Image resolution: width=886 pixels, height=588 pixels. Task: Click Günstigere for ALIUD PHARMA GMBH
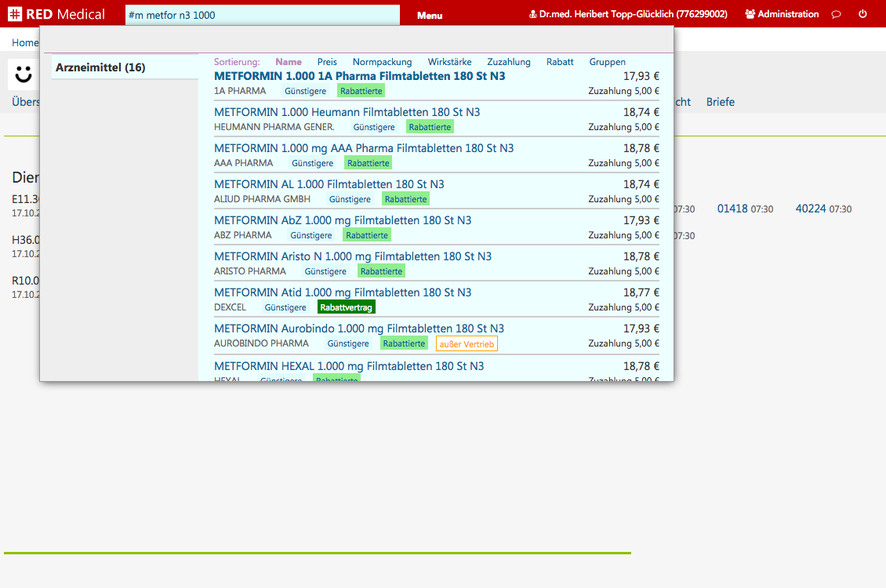350,199
